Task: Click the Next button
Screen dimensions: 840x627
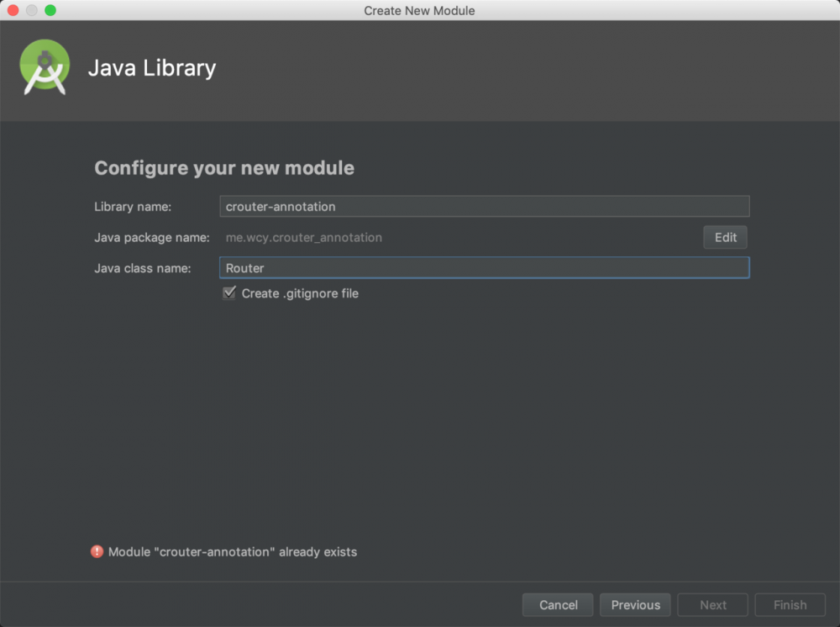Action: (x=713, y=605)
